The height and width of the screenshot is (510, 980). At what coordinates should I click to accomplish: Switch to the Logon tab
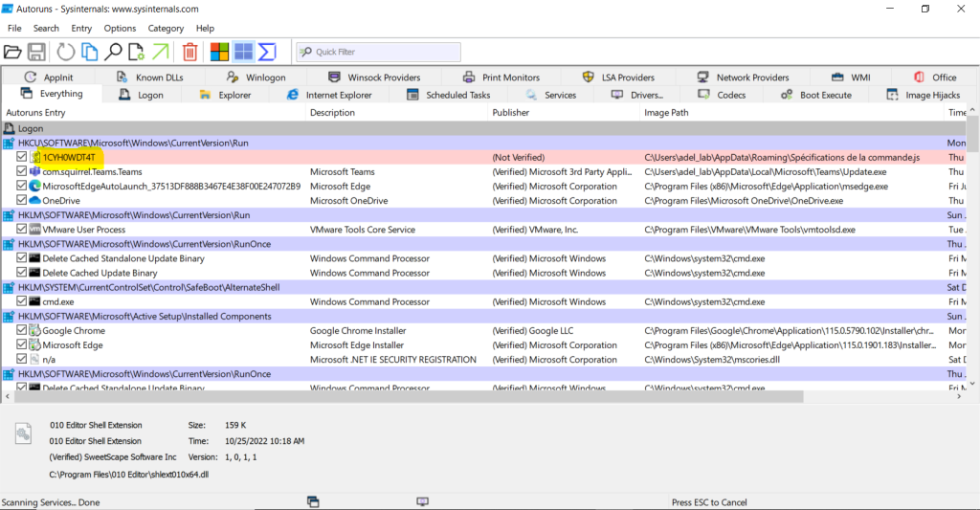pyautogui.click(x=142, y=95)
